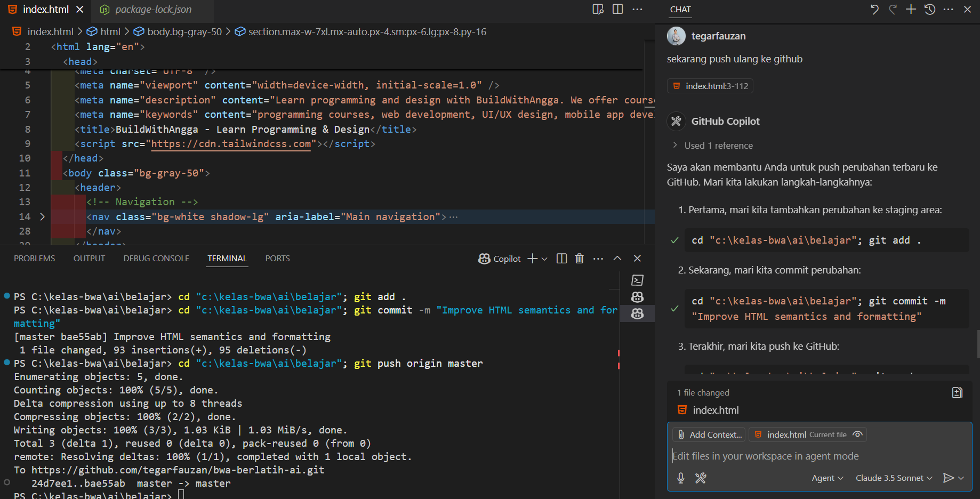
Task: Start a new chat with the plus icon
Action: point(911,10)
